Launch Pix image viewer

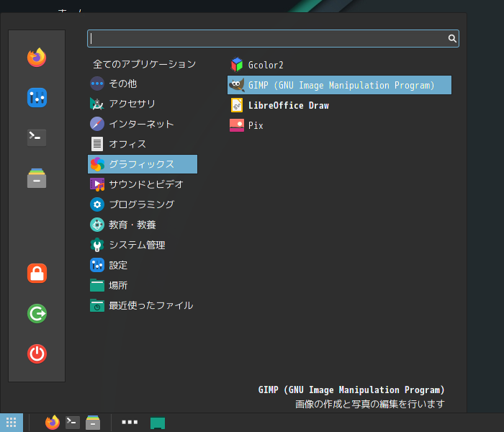click(x=339, y=125)
